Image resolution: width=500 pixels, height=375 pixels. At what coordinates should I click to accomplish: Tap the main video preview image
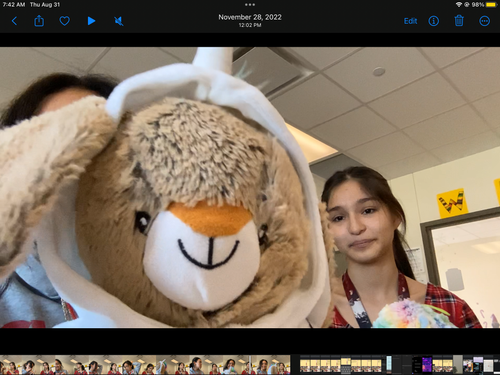coord(250,187)
